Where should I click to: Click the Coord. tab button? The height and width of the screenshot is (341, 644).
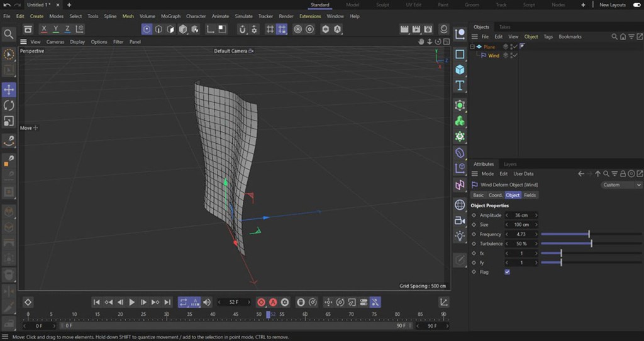click(496, 195)
